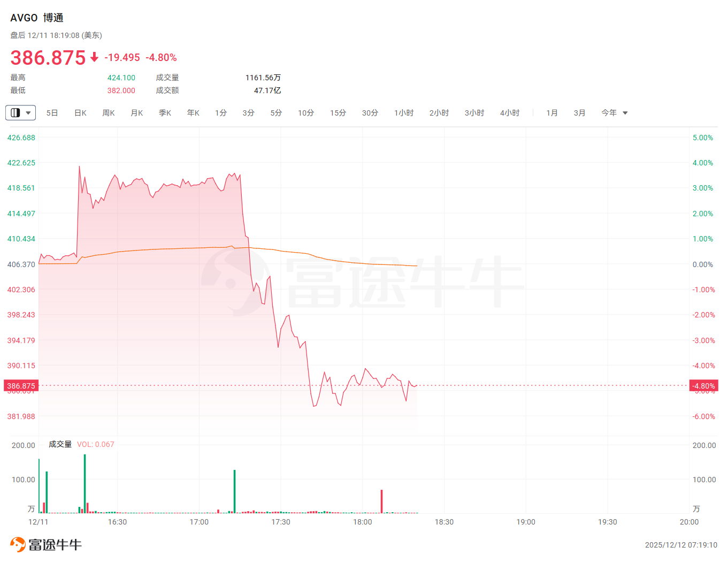Screen dimensions: 728x562
Task: Click the -4.80% tag on right axis
Action: [x=703, y=386]
